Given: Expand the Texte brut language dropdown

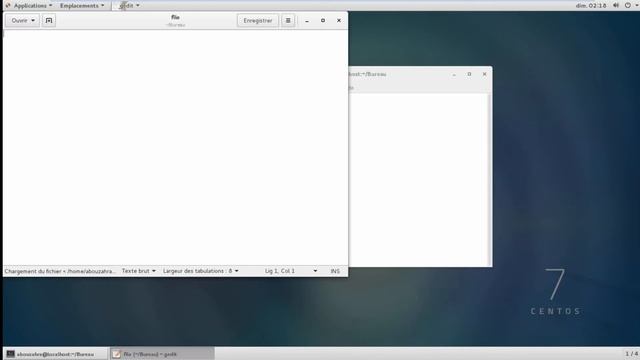Looking at the screenshot, I should 138,271.
